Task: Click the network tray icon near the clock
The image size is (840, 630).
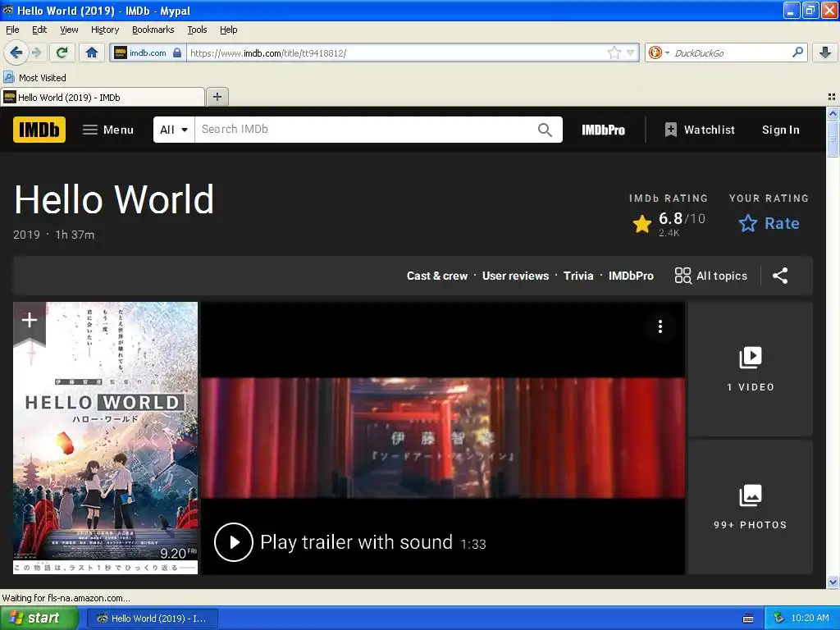Action: pyautogui.click(x=779, y=619)
